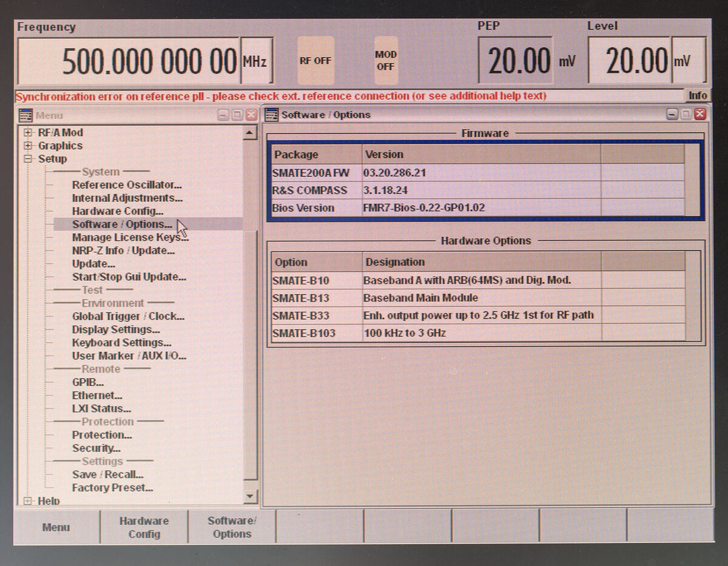Toggle the RF OFF button
Viewport: 728px width, 566px height.
click(x=315, y=61)
